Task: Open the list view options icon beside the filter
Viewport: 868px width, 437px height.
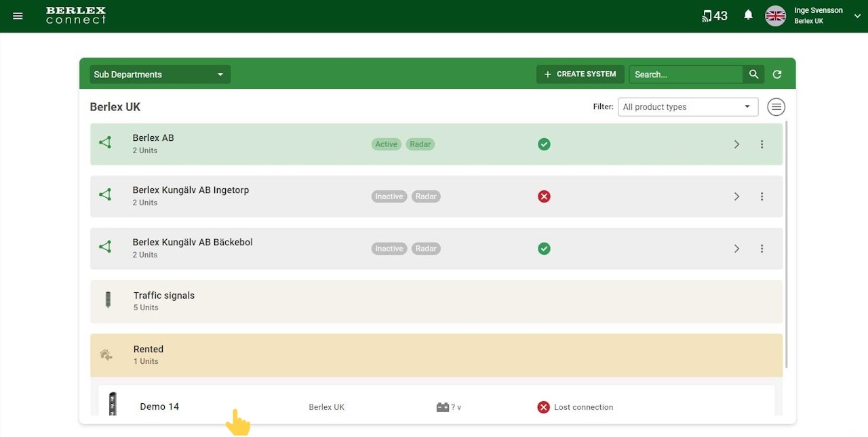Action: (x=776, y=107)
